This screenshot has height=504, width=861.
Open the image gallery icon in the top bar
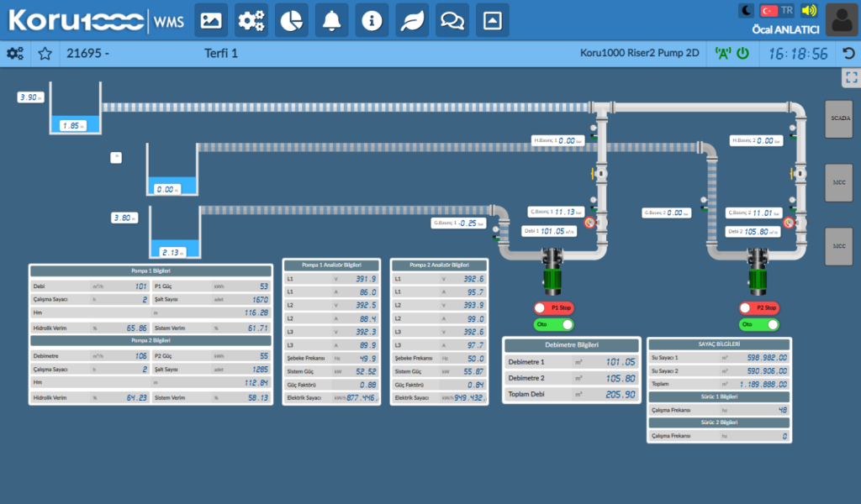[x=211, y=21]
